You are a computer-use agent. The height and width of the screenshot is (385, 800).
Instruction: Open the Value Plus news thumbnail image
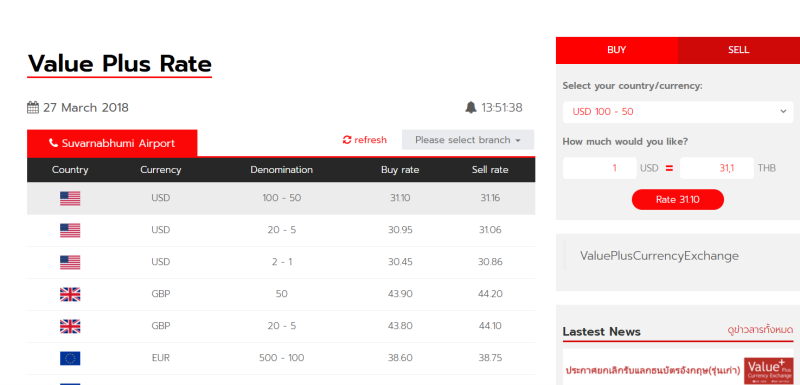768,371
